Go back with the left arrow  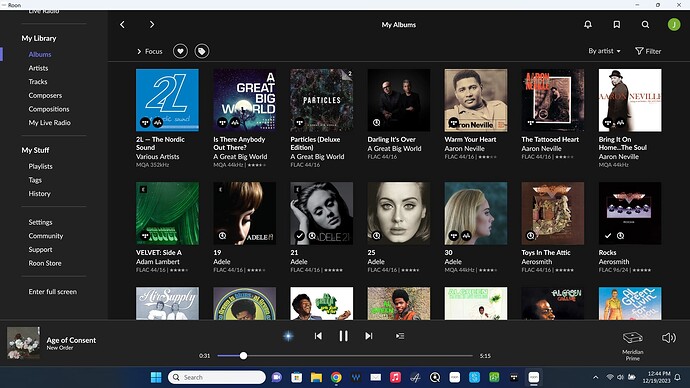point(122,25)
